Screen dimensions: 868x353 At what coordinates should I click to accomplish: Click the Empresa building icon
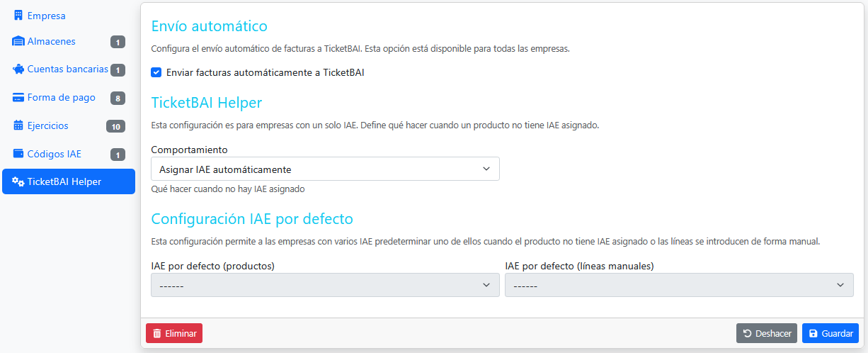coord(18,16)
